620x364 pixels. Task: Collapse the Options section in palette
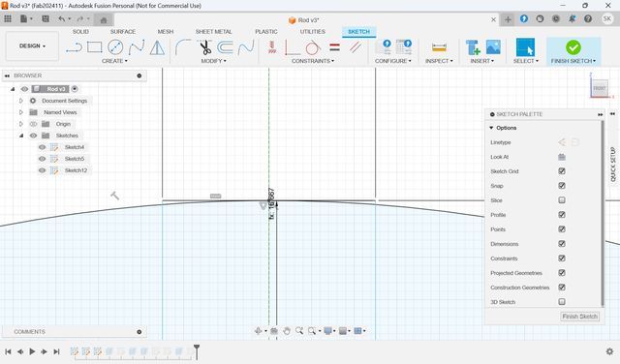(x=491, y=128)
